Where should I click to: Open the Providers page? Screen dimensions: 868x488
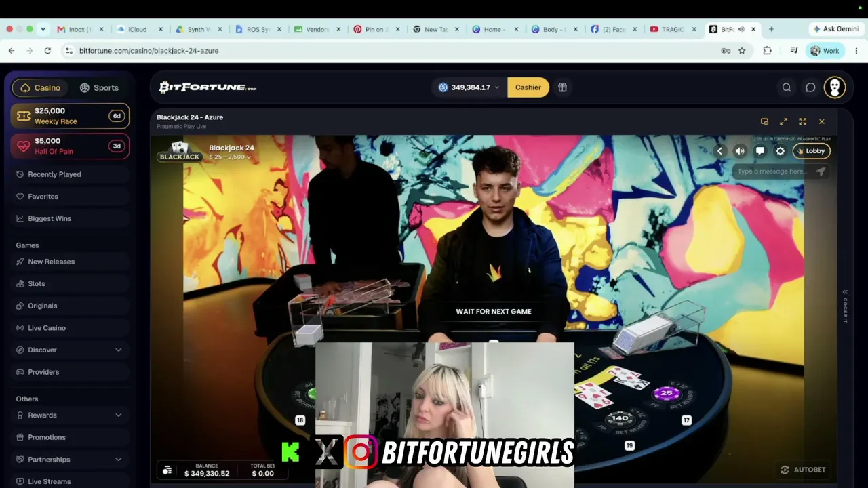click(71, 372)
